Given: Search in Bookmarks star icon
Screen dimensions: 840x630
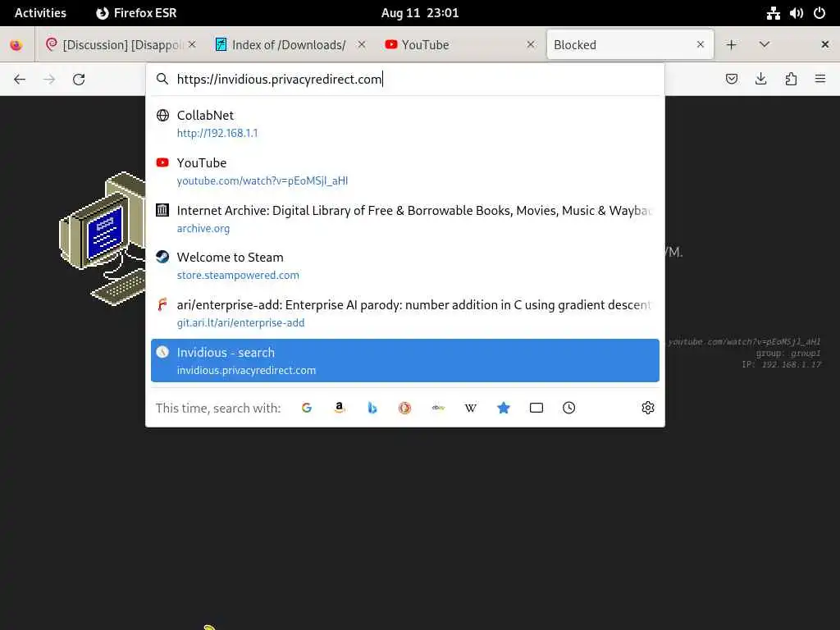Looking at the screenshot, I should point(504,409).
